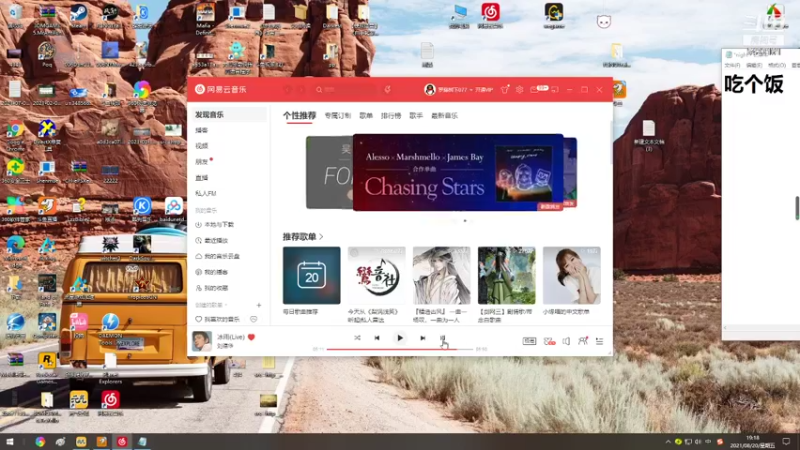Click the NetEase Cloud Music logo
Viewport: 800px width, 450px height.
pyautogui.click(x=221, y=89)
